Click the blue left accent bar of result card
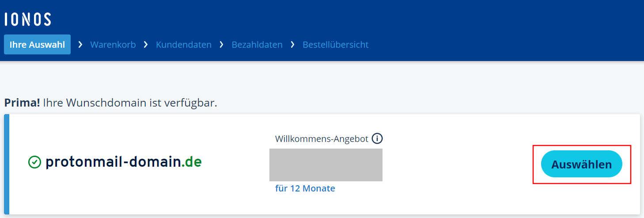This screenshot has height=218, width=644. coord(7,164)
